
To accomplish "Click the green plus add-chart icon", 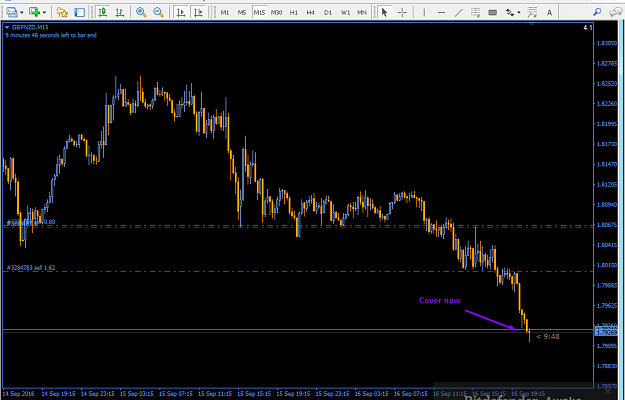I will (35, 12).
